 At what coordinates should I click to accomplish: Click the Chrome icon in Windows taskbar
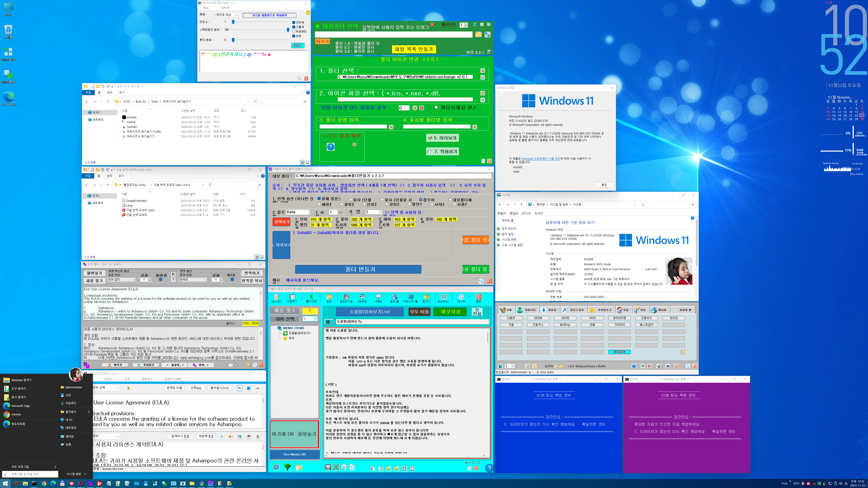[44, 483]
